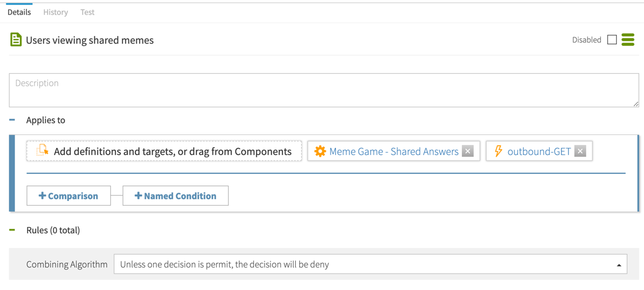This screenshot has height=290, width=644.
Task: Click the Combining Algorithm dropdown arrow
Action: click(x=619, y=265)
